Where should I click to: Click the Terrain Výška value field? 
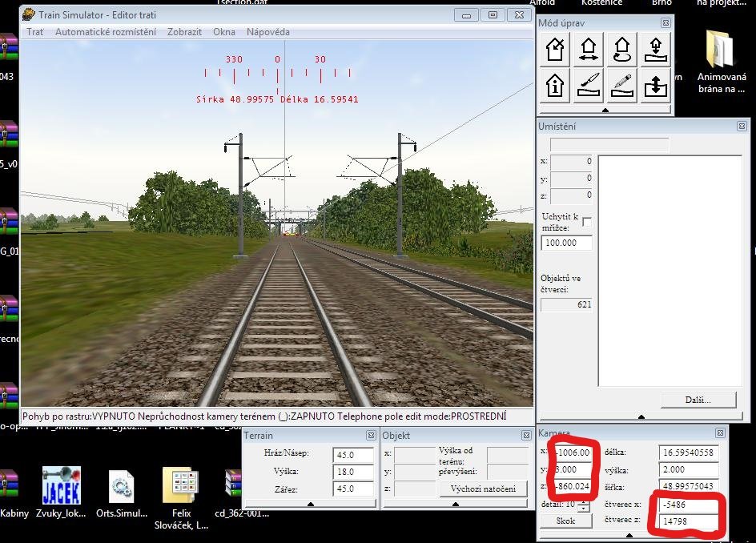point(352,472)
